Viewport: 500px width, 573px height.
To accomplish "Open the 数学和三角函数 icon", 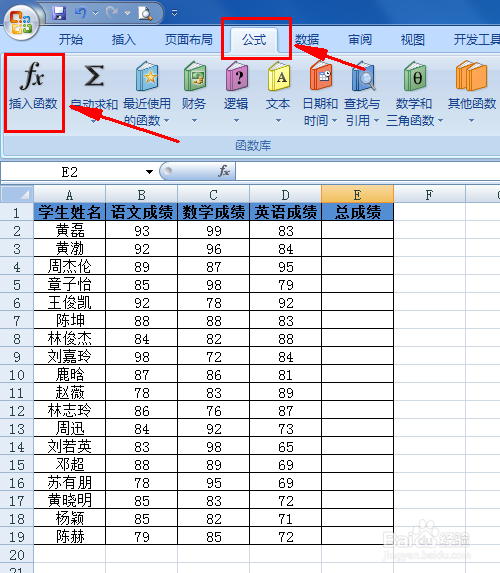I will click(414, 76).
